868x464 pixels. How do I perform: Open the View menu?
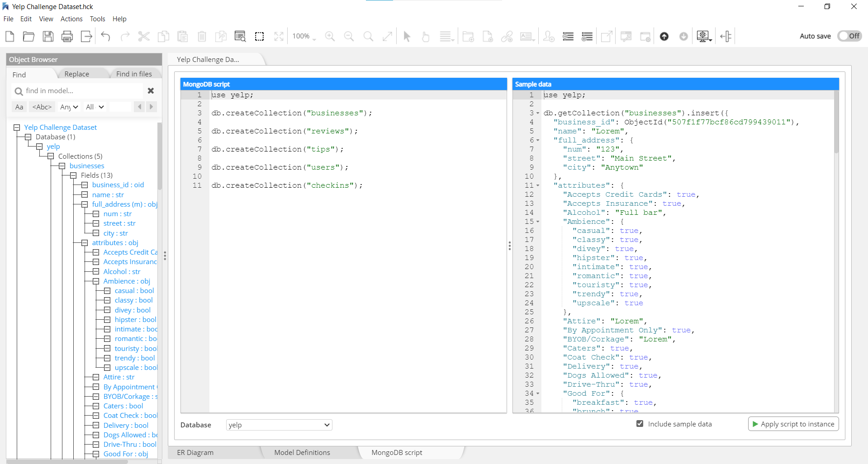[x=46, y=19]
